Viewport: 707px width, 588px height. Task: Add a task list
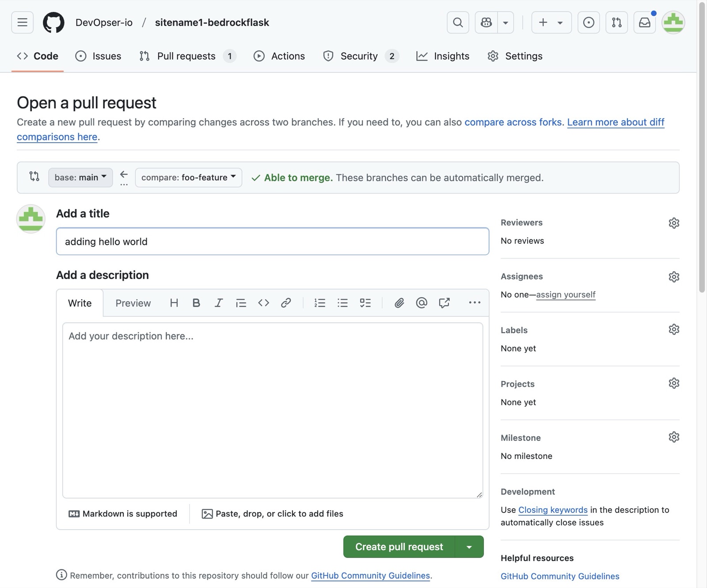365,303
